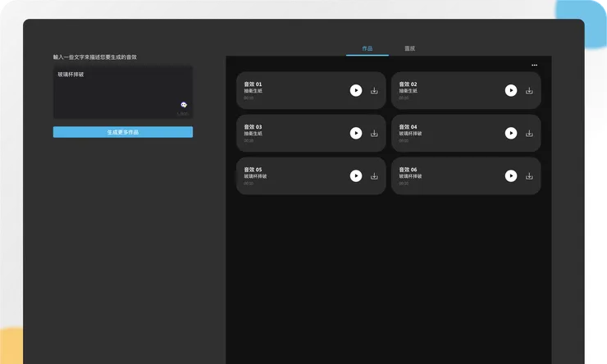Focus the sound description text box
Image resolution: width=607 pixels, height=364 pixels.
pyautogui.click(x=123, y=92)
